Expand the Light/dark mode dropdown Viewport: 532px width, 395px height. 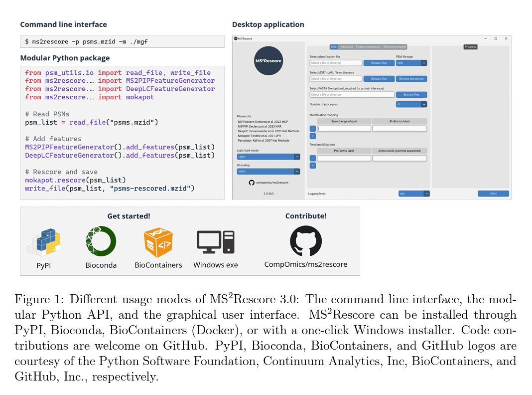click(x=268, y=157)
